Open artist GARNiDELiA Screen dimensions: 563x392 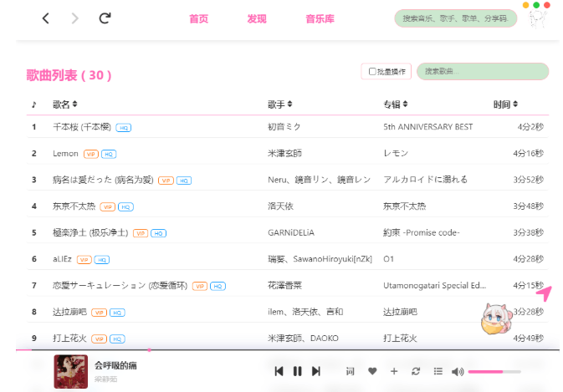pyautogui.click(x=291, y=232)
